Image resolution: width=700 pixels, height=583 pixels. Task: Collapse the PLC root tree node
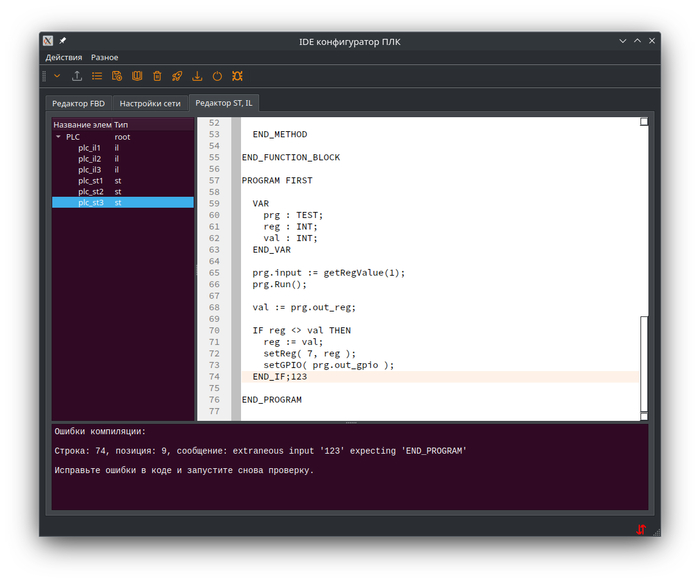(x=58, y=137)
